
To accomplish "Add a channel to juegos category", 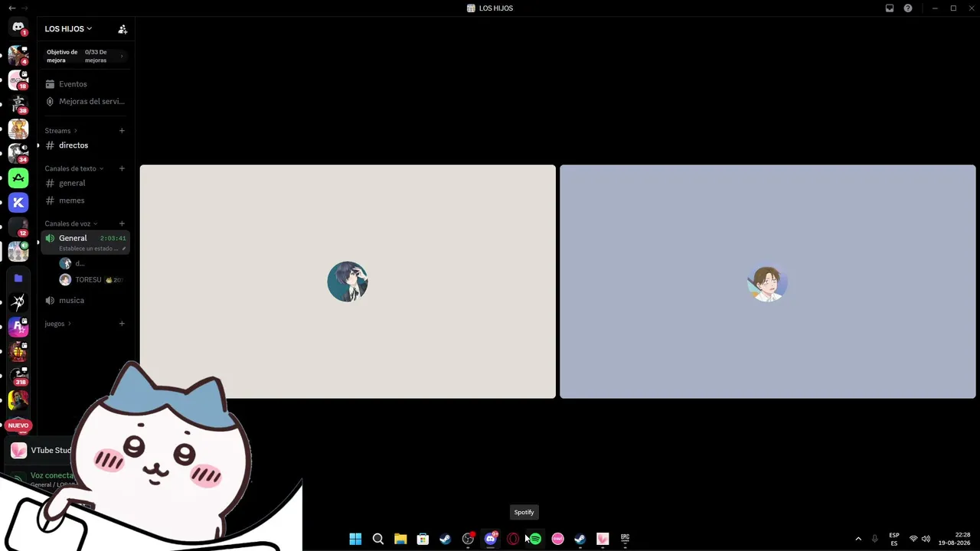I will click(122, 324).
